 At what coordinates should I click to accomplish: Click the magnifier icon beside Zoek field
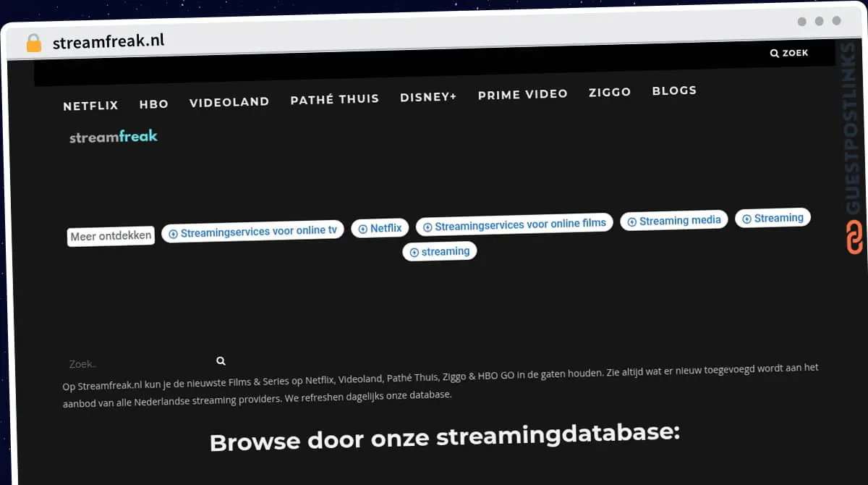pos(221,360)
